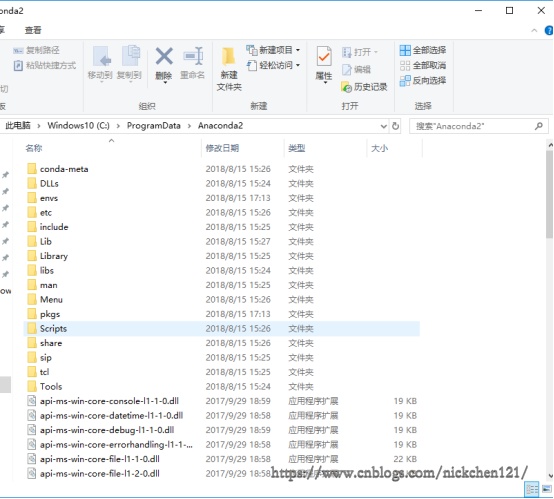Screen dimensions: 554x499
Task: Expand the address bar history dropdown
Action: coord(384,126)
